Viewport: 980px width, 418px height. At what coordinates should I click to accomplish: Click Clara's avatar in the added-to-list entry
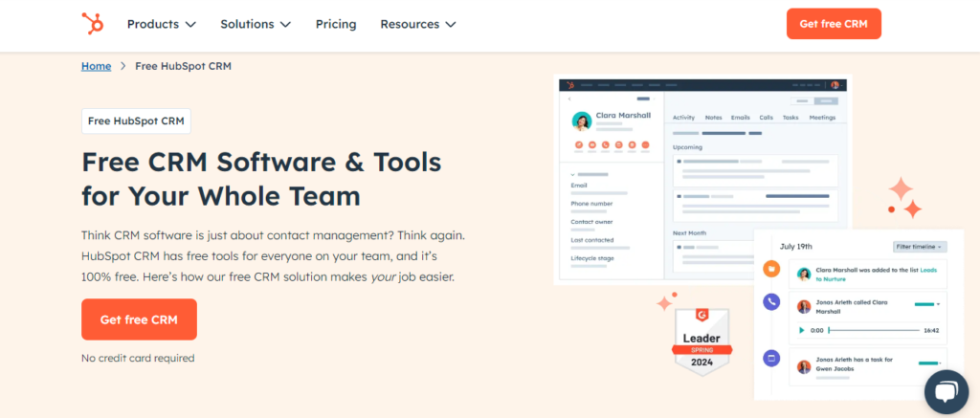804,274
